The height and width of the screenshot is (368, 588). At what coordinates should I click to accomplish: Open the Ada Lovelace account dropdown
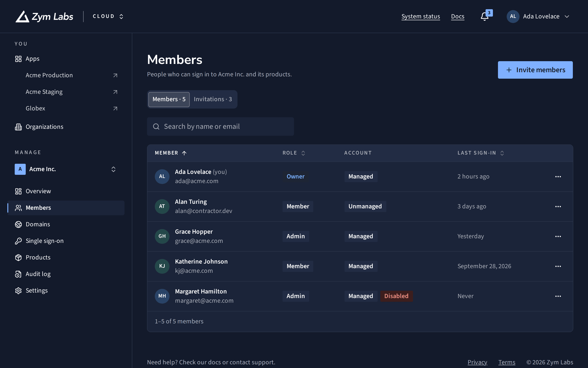point(538,16)
